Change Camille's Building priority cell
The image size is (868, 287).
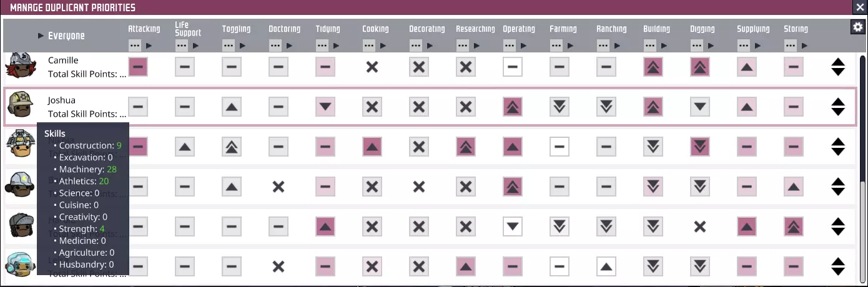click(653, 67)
